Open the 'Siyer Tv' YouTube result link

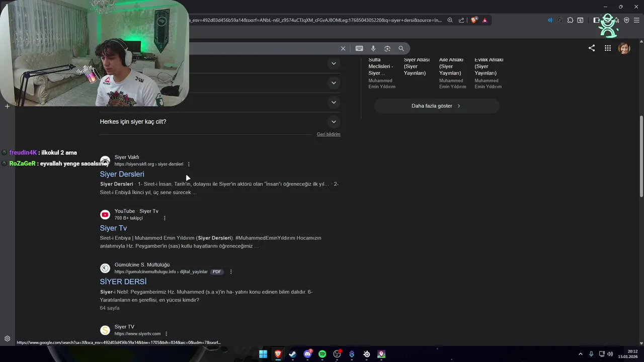point(113,228)
